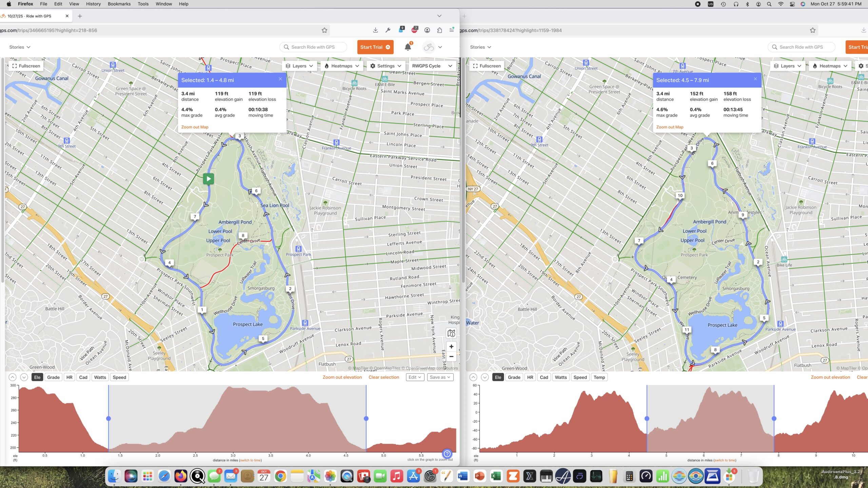Open the Settings dropdown on left map

[386, 66]
